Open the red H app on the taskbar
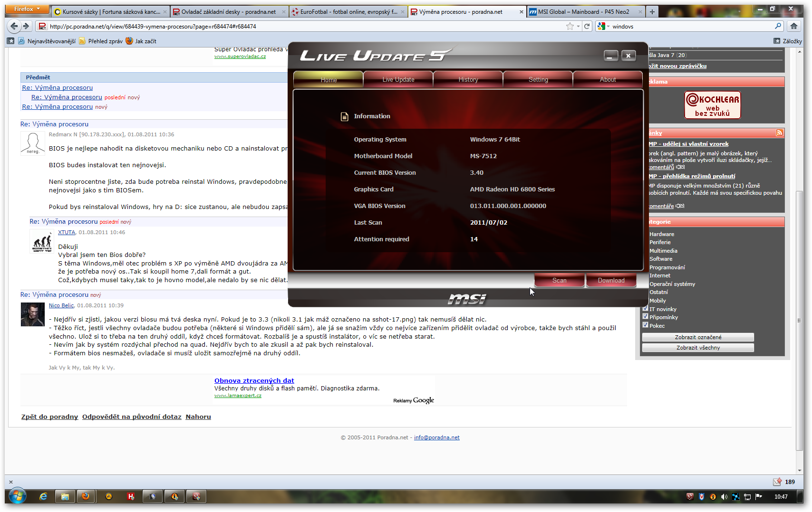 [131, 496]
